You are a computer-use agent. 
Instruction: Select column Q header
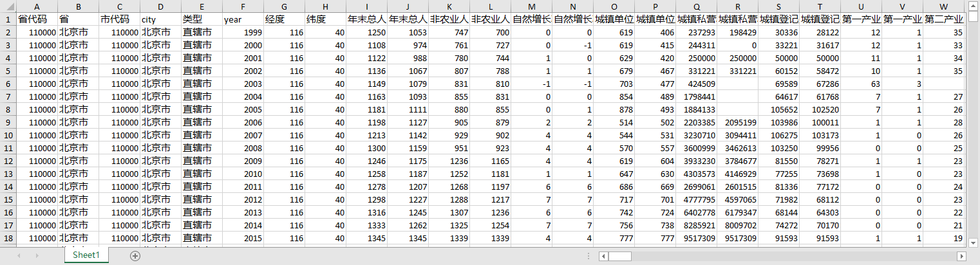click(696, 6)
